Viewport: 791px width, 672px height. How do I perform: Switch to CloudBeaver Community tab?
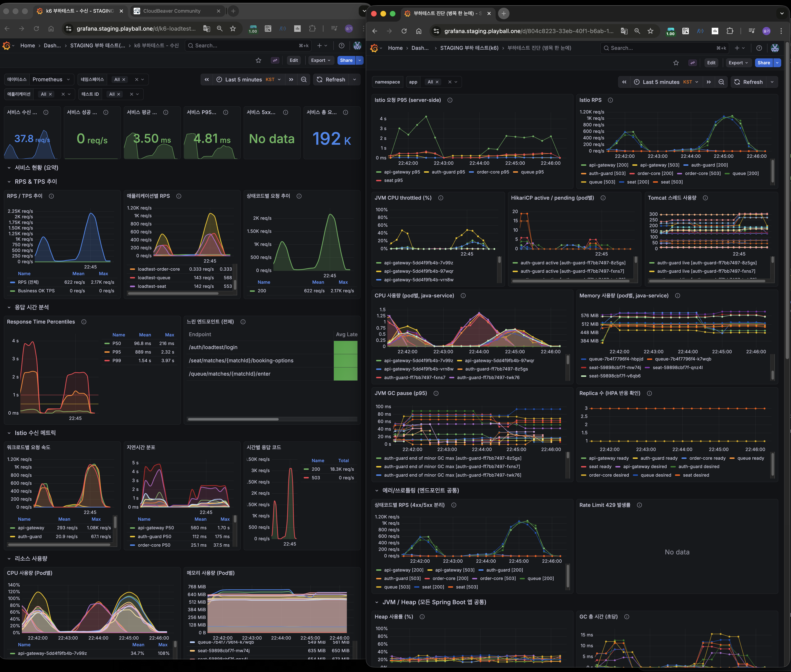172,11
